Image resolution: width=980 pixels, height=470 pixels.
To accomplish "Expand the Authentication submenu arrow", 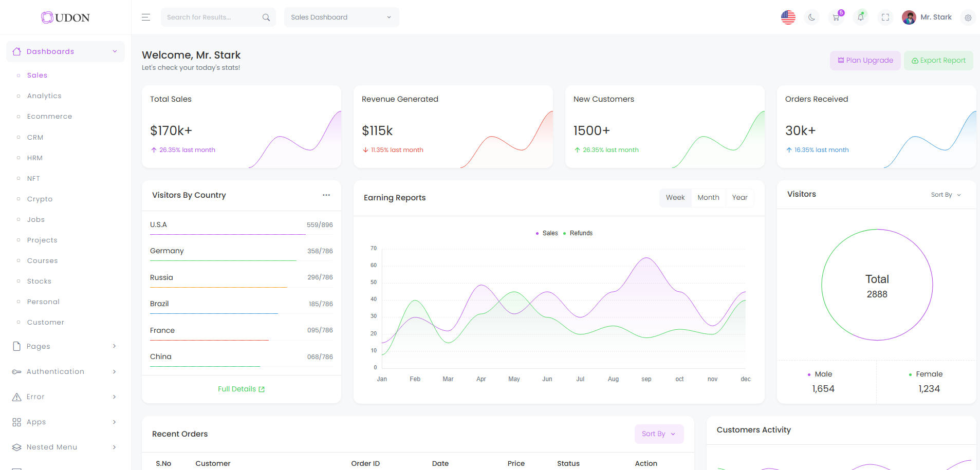I will coord(114,371).
